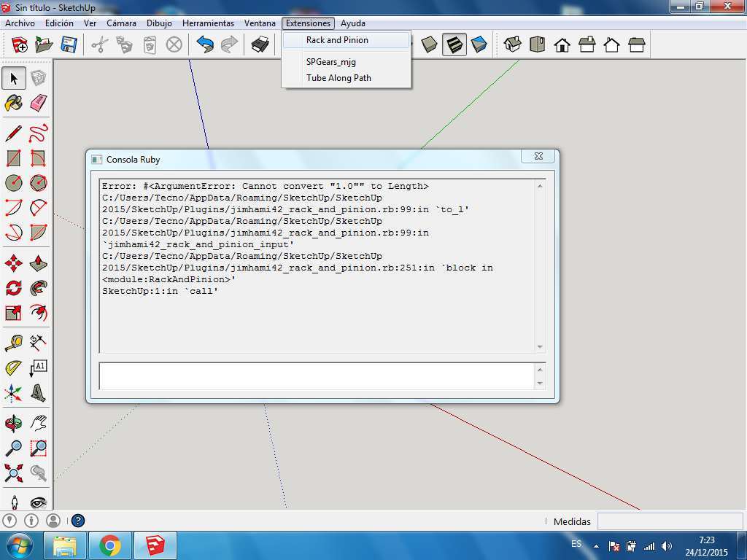Select the arrow Select tool
747x560 pixels.
pyautogui.click(x=14, y=78)
